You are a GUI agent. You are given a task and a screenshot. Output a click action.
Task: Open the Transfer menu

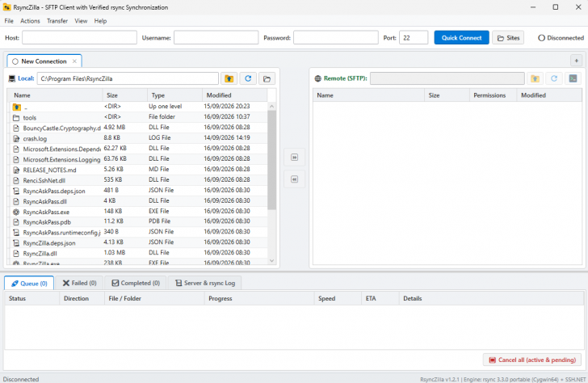57,21
